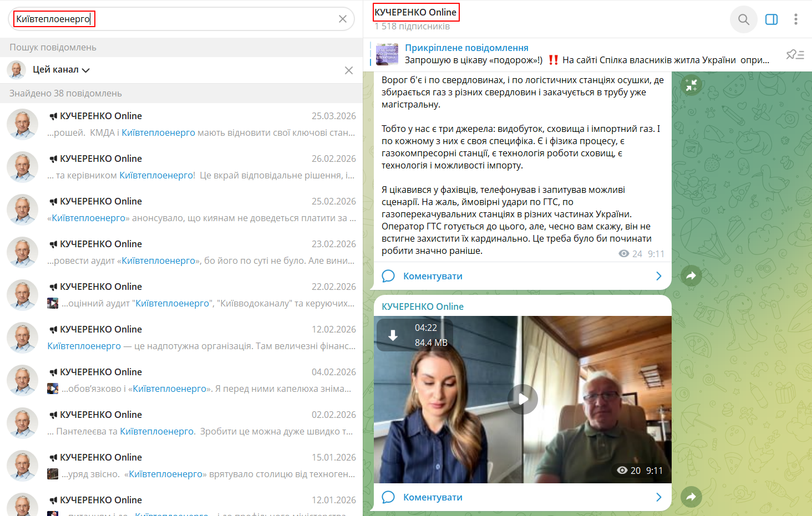812x516 pixels.
Task: Click the pinned message thumbnail image
Action: 387,54
